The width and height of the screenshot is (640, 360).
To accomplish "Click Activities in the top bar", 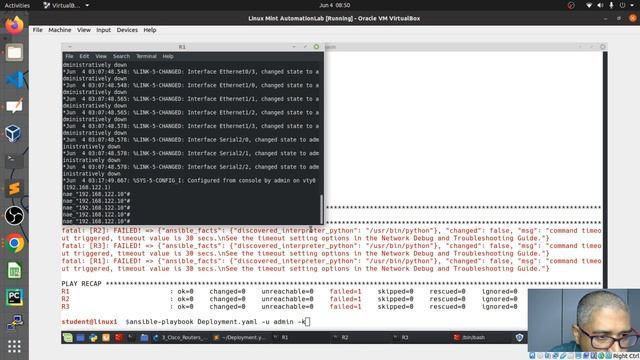I will [x=17, y=5].
